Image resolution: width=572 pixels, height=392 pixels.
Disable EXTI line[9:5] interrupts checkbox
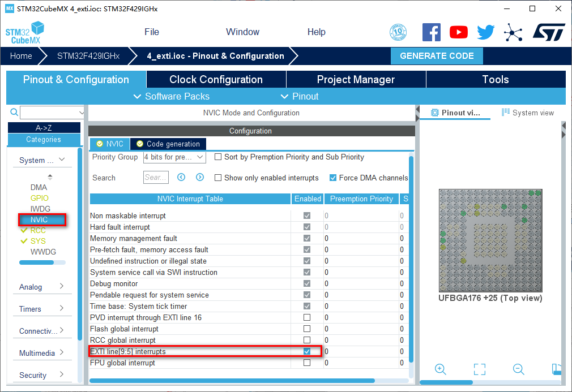307,351
